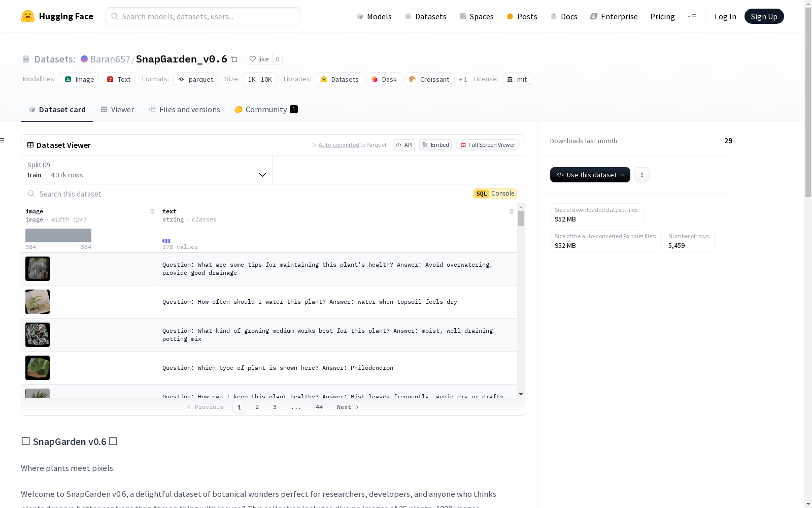Click the Hugging Face logo
The width and height of the screenshot is (812, 508).
pyautogui.click(x=57, y=16)
